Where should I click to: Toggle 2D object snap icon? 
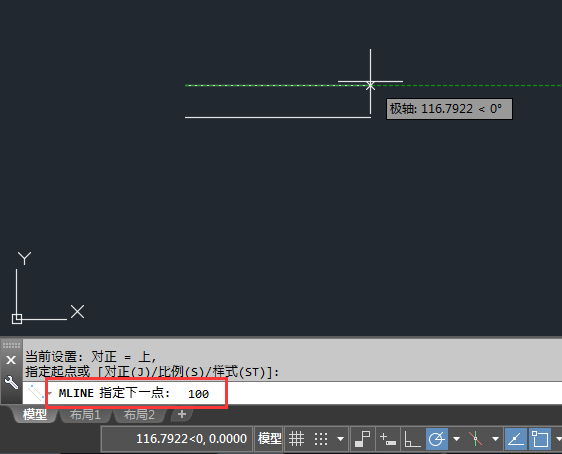(540, 439)
